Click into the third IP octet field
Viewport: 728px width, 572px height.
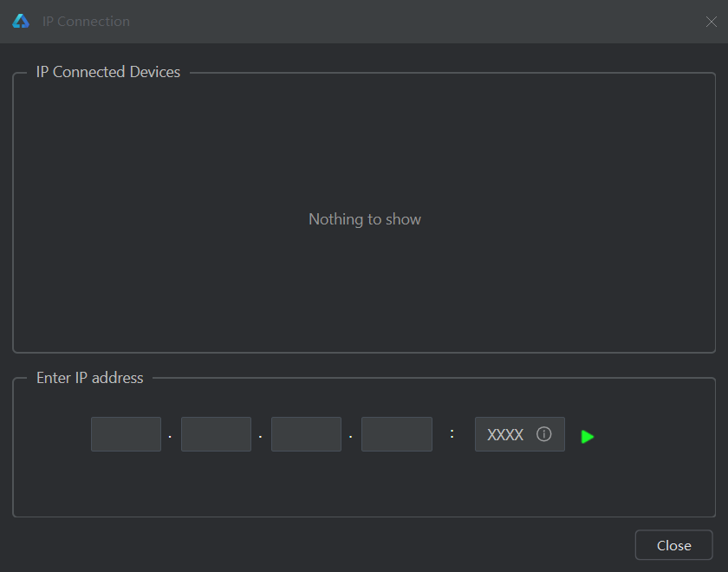click(306, 434)
